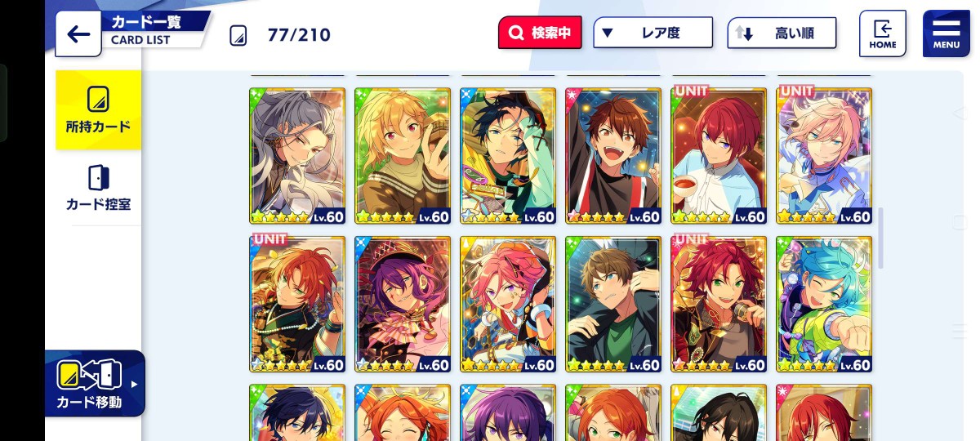The image size is (980, 441).
Task: Select the 所持カード owned cards tab
Action: pyautogui.click(x=98, y=110)
